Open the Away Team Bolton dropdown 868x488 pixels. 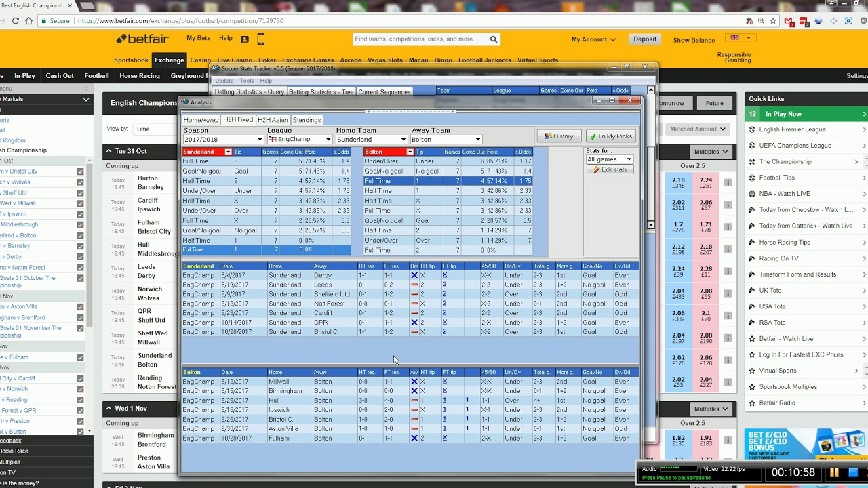[477, 140]
